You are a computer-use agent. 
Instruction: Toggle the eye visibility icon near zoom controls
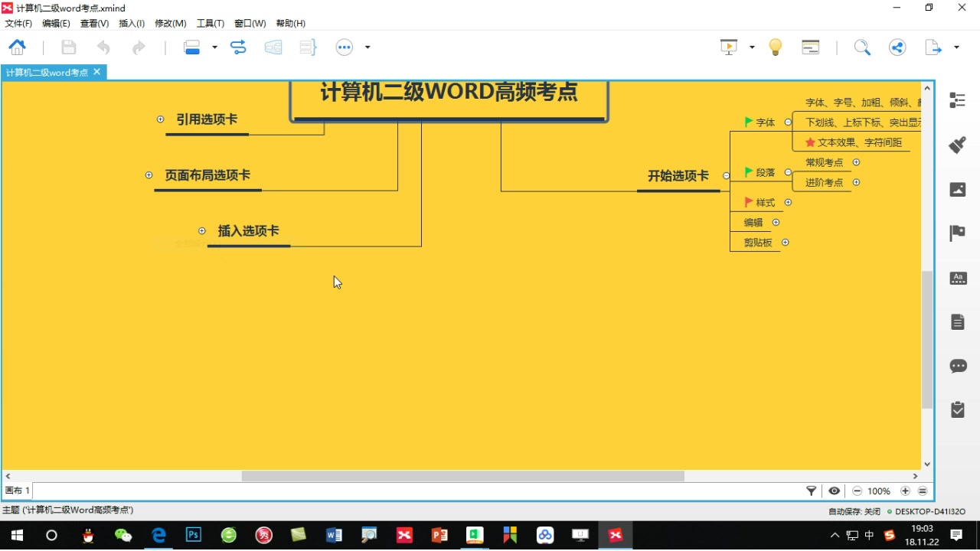point(835,491)
